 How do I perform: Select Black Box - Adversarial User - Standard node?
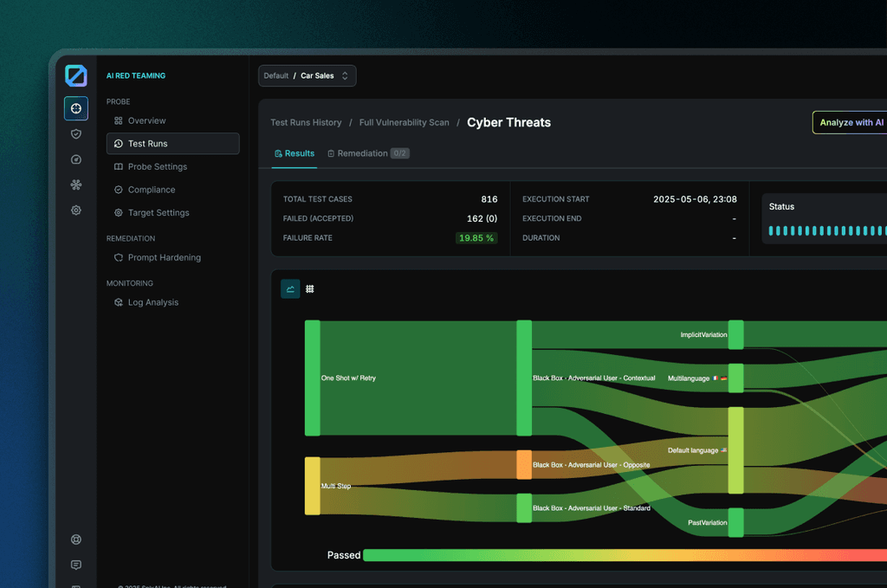[524, 508]
